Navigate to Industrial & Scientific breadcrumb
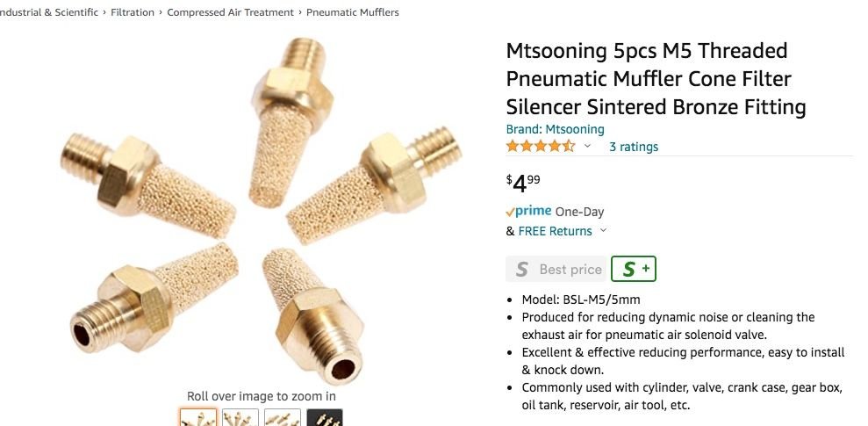This screenshot has width=868, height=426. 49,12
